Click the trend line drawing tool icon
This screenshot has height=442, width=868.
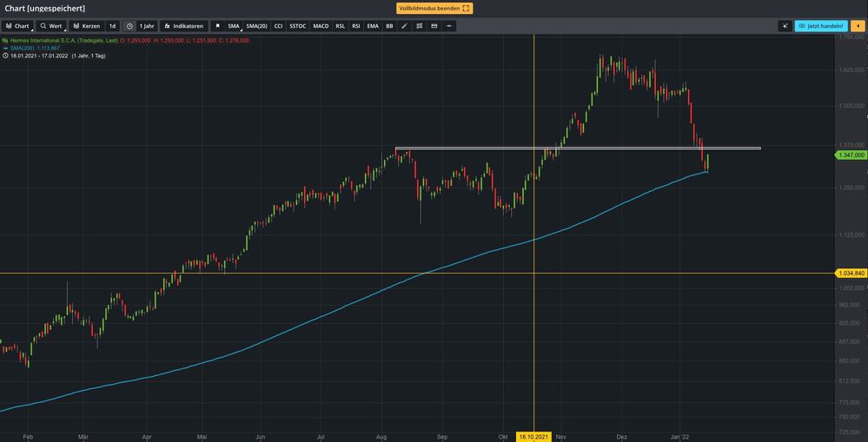[404, 26]
